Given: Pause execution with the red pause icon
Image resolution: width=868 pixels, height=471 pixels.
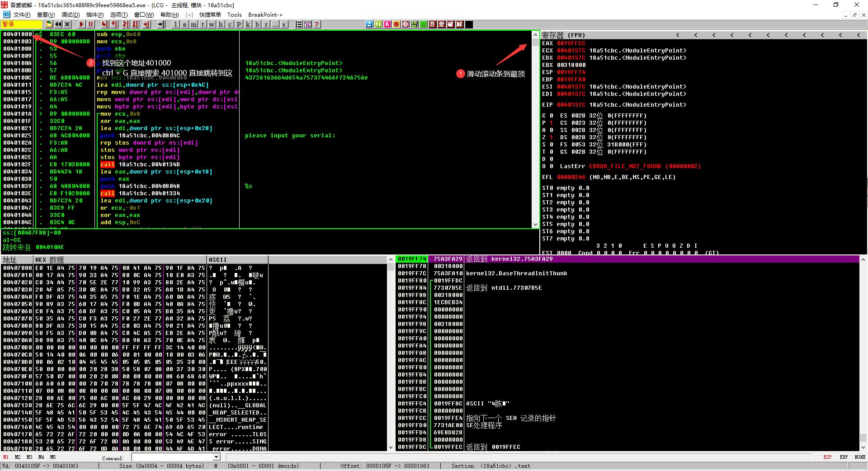Looking at the screenshot, I should tap(90, 24).
